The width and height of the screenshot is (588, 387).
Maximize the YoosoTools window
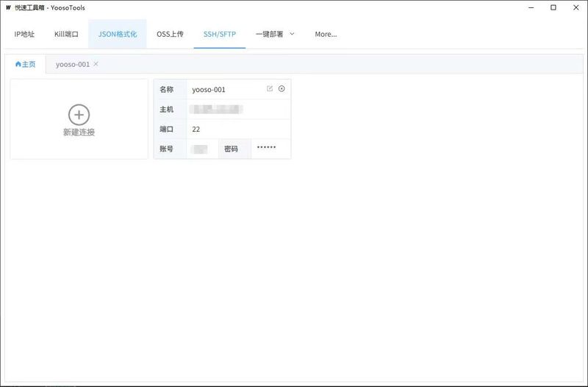(553, 7)
